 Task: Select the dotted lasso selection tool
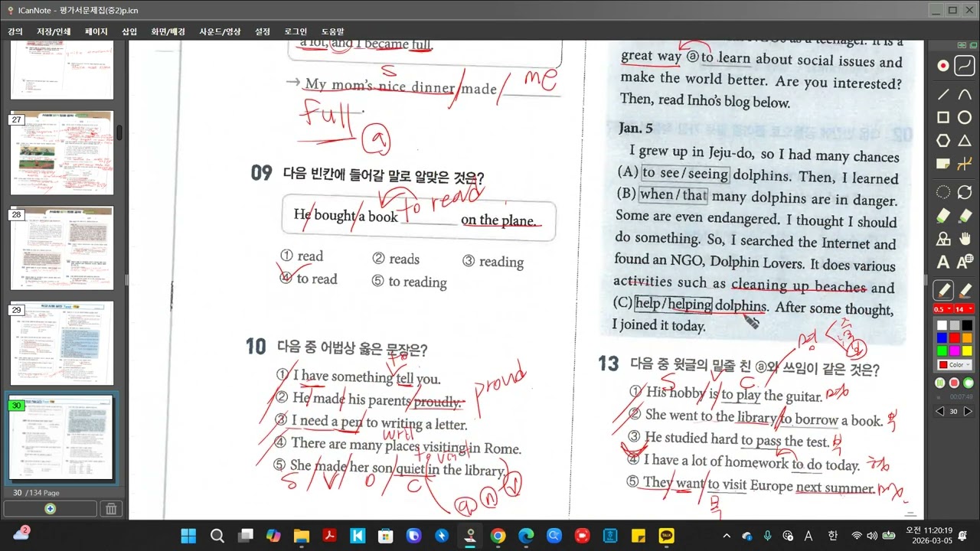[943, 193]
